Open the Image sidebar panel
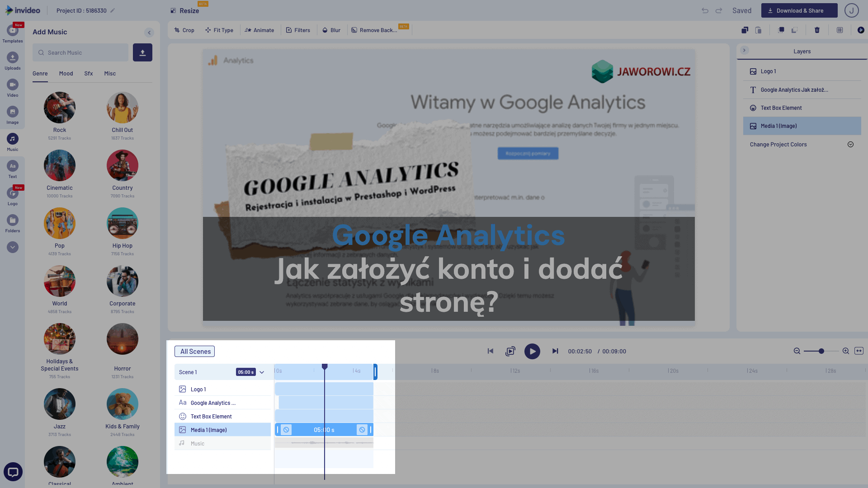Screen dimensions: 868x488 tap(13, 115)
